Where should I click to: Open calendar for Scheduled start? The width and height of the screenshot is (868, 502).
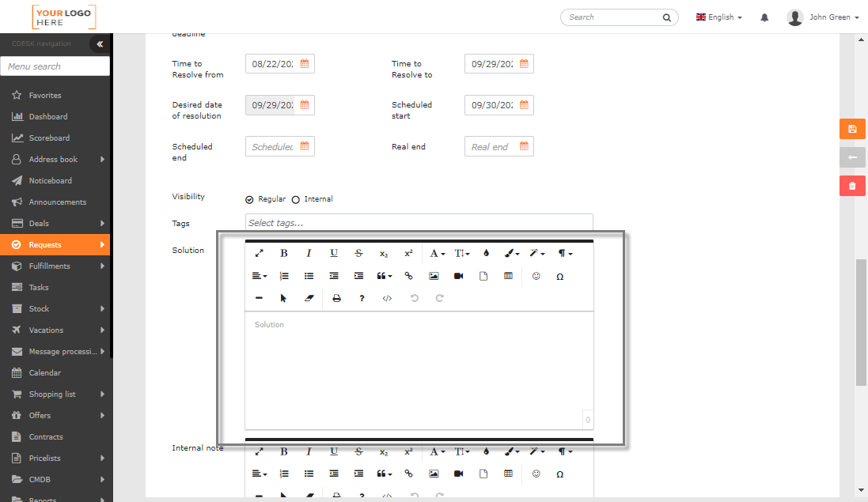[524, 104]
